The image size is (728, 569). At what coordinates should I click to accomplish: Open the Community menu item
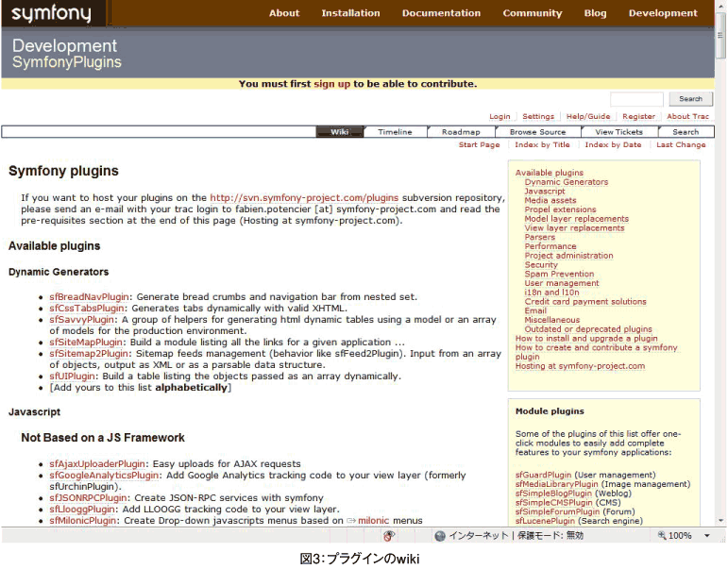click(532, 13)
